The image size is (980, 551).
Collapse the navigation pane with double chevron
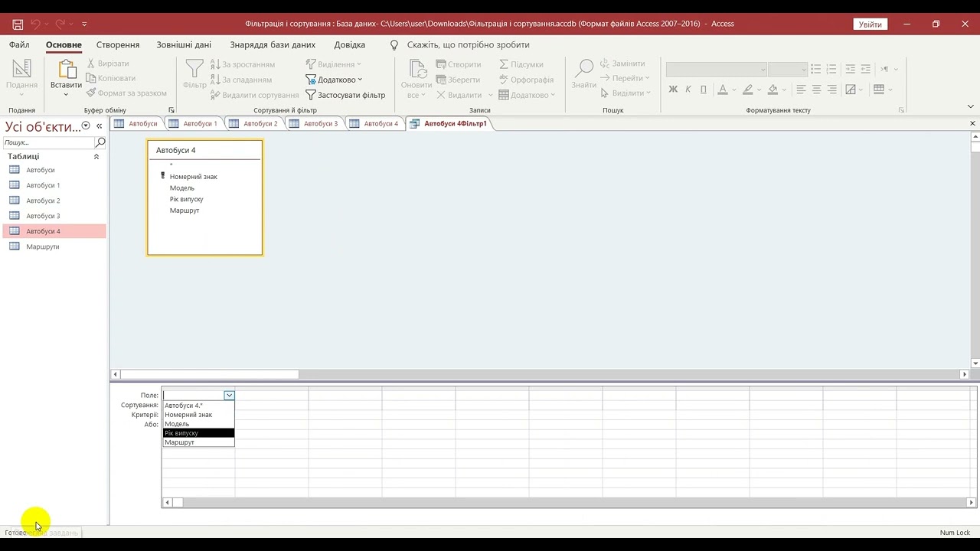[99, 126]
